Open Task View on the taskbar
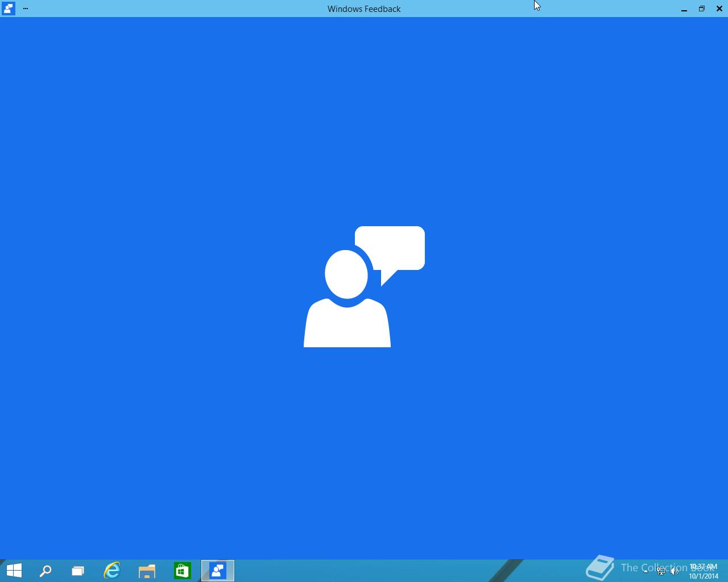This screenshot has height=582, width=728. click(78, 571)
